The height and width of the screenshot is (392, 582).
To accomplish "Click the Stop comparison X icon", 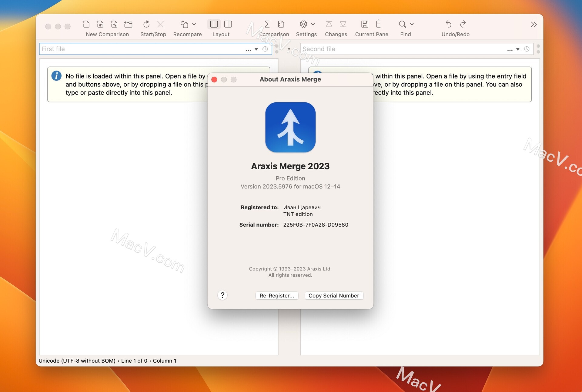I will coord(161,24).
